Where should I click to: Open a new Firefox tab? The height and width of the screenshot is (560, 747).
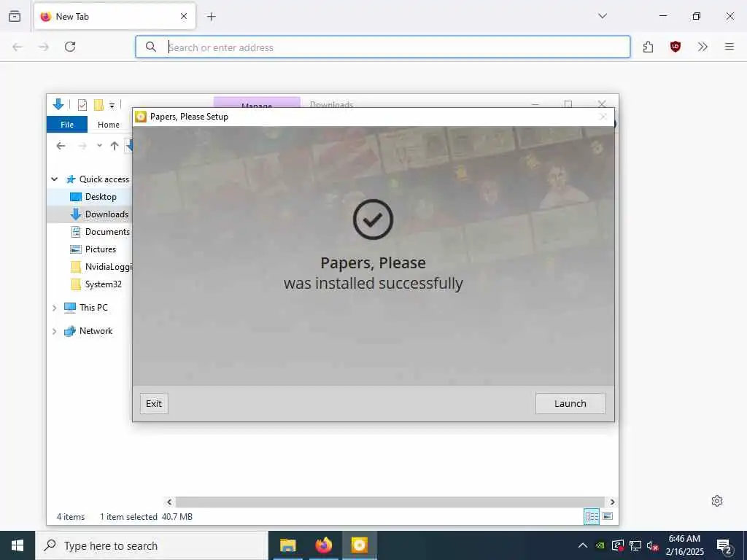tap(212, 17)
